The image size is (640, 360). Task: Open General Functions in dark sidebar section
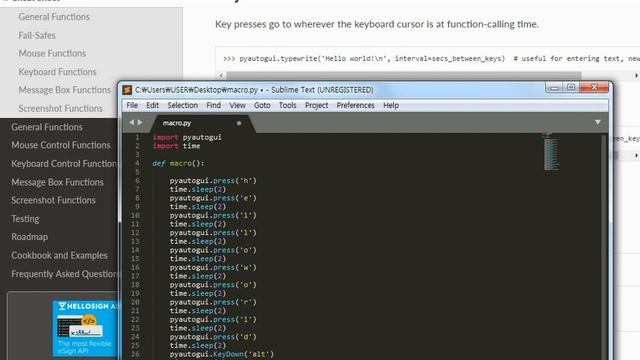(x=47, y=127)
